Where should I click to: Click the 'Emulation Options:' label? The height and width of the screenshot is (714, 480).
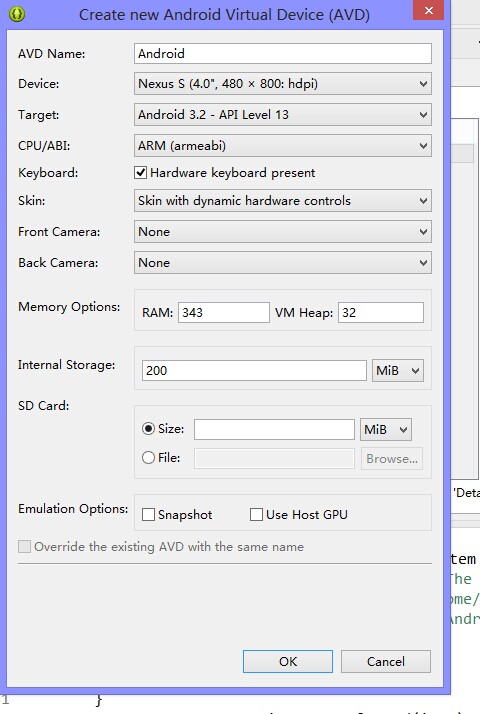click(73, 509)
